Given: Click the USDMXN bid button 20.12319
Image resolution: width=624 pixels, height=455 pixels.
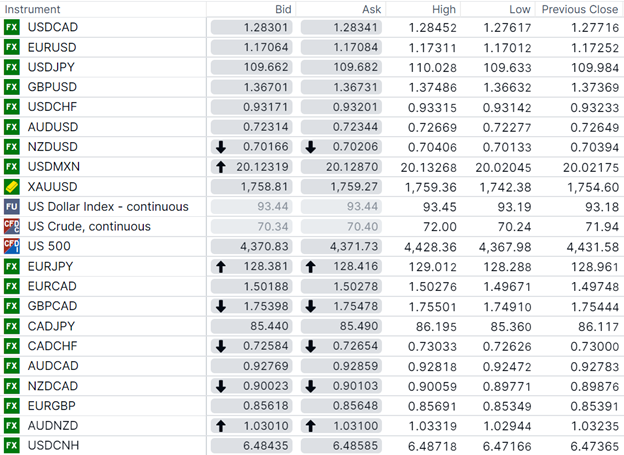Looking at the screenshot, I should (250, 166).
